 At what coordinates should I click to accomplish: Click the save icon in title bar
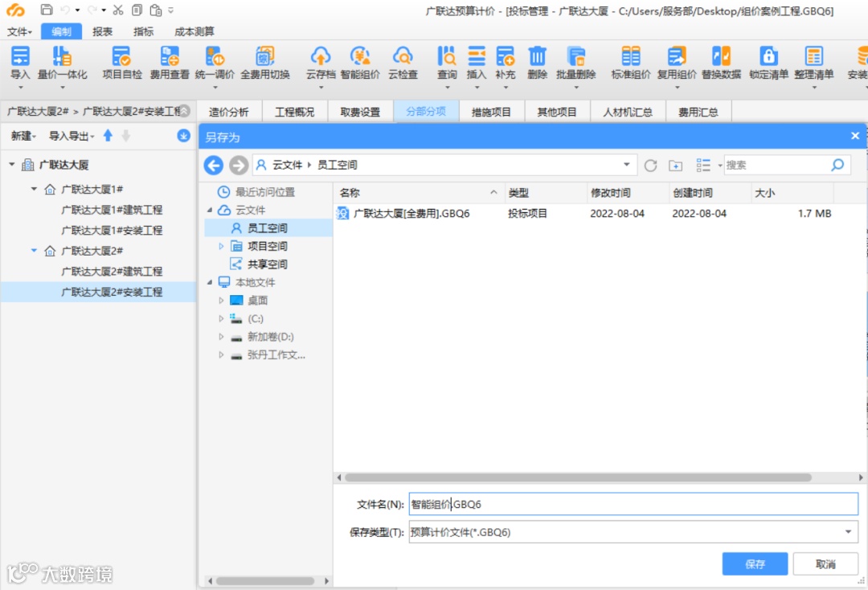coord(47,10)
